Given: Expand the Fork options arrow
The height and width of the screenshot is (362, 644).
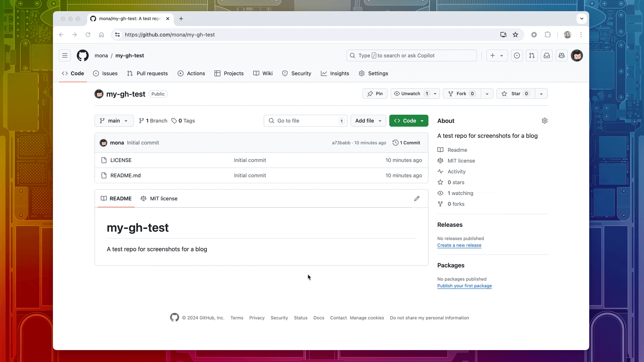Looking at the screenshot, I should point(487,93).
